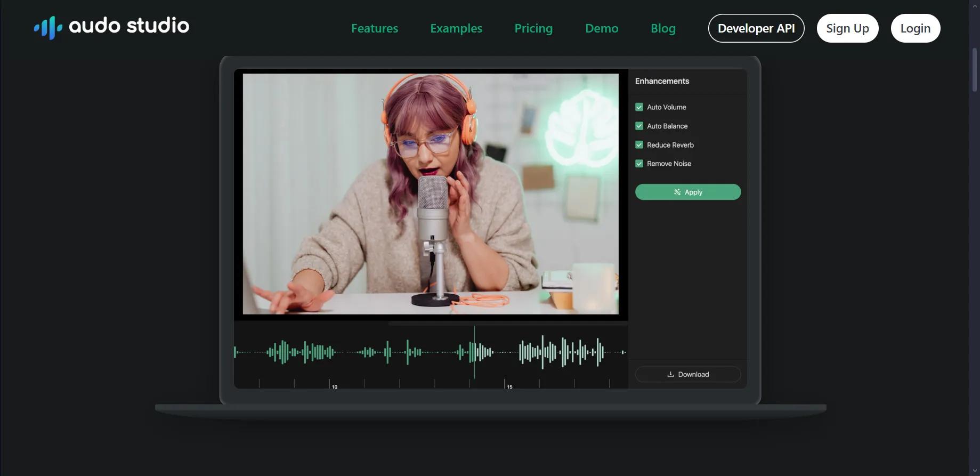Click the podcast video preview
Screen dimensions: 980x476
(x=431, y=194)
